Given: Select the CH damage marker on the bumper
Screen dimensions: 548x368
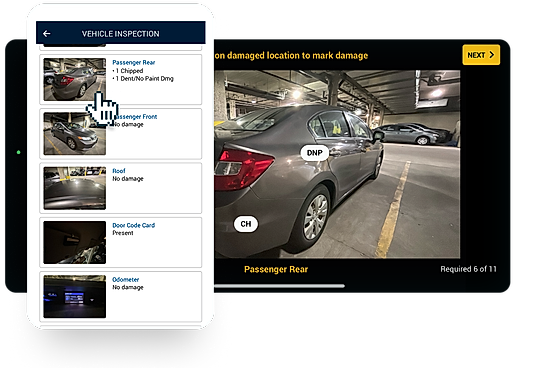Looking at the screenshot, I should click(246, 224).
